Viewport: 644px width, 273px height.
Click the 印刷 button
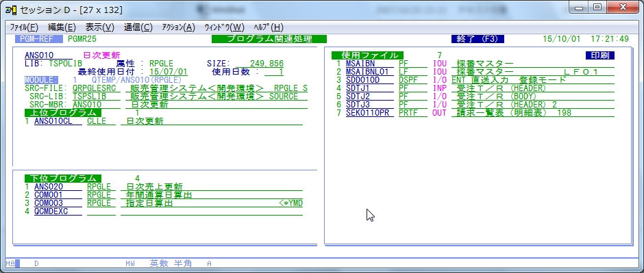pyautogui.click(x=599, y=55)
